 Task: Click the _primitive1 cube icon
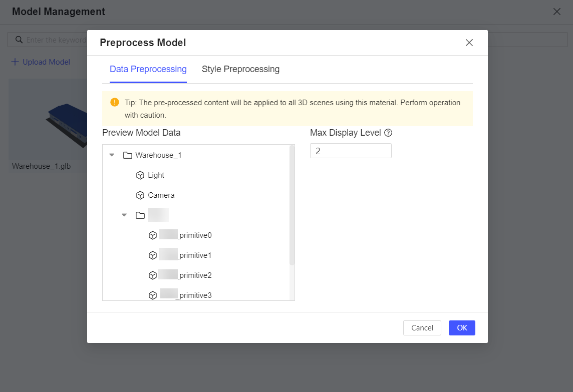(x=153, y=255)
